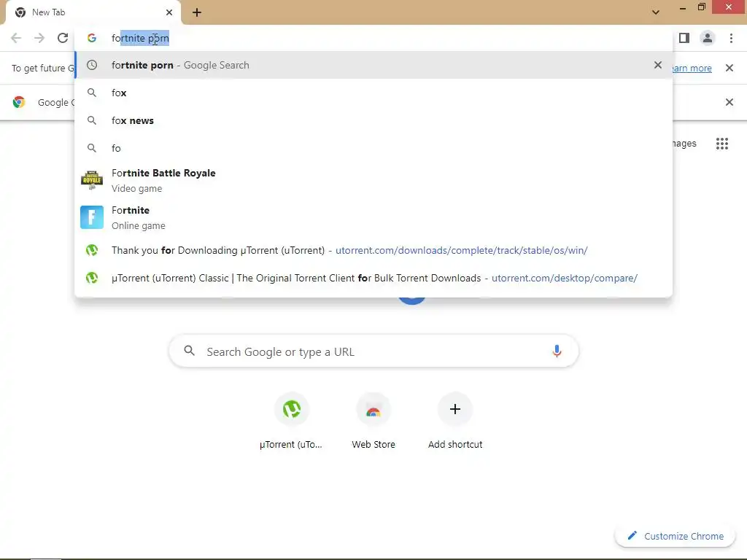Click the Google icon in the address bar
The width and height of the screenshot is (747, 560).
coord(92,38)
